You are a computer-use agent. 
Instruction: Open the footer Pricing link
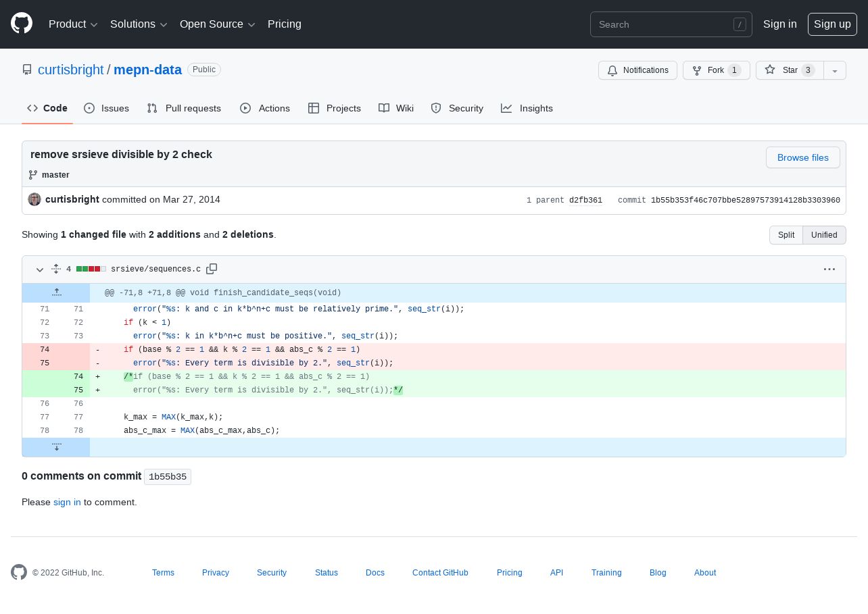(x=510, y=573)
